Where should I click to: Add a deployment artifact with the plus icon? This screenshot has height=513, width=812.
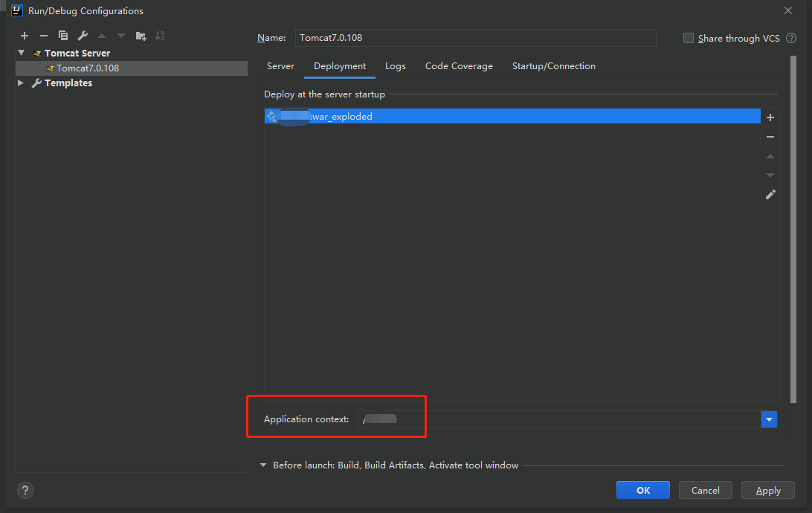click(x=770, y=117)
